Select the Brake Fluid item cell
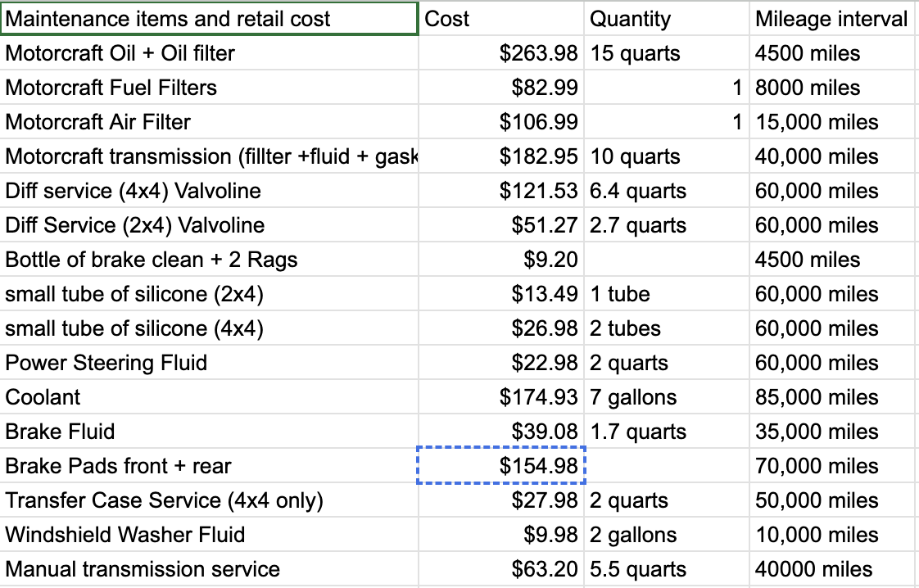Viewport: 919px width, 588px height. 209,432
